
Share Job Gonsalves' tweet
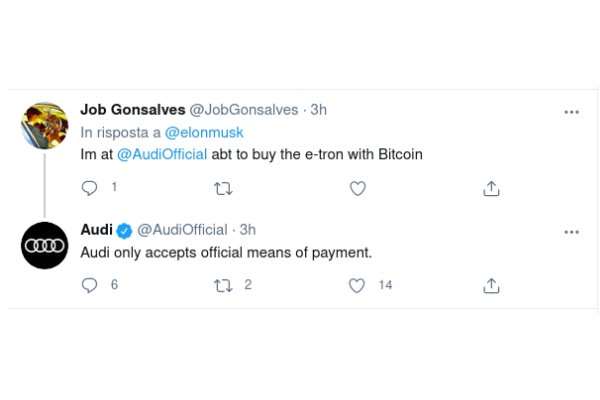click(491, 188)
